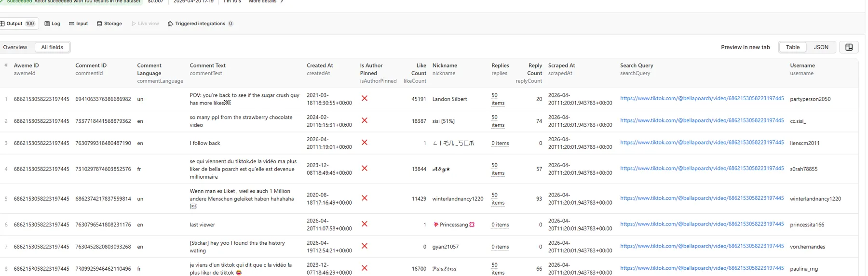The image size is (868, 276).
Task: Open the Triggered integrations tab
Action: (200, 24)
